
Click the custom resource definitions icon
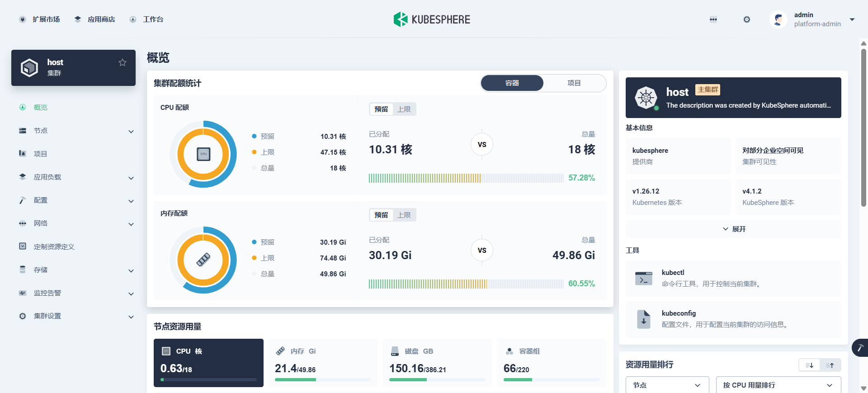[x=23, y=246]
